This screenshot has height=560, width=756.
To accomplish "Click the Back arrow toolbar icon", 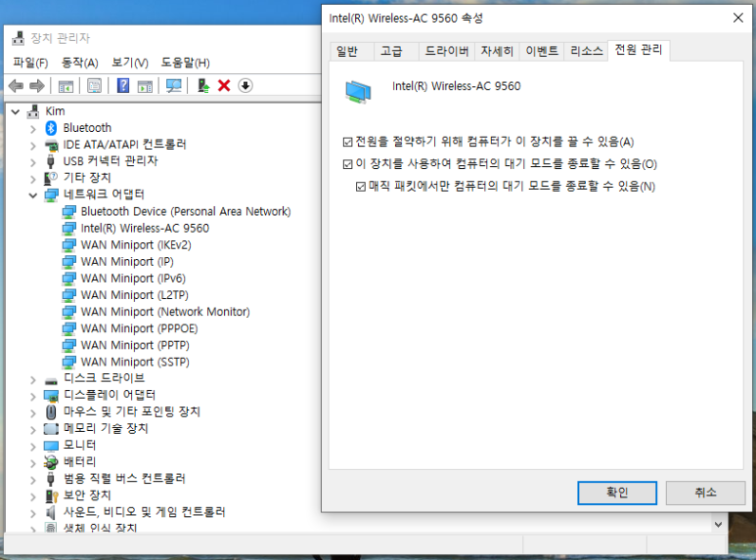I will pyautogui.click(x=16, y=86).
